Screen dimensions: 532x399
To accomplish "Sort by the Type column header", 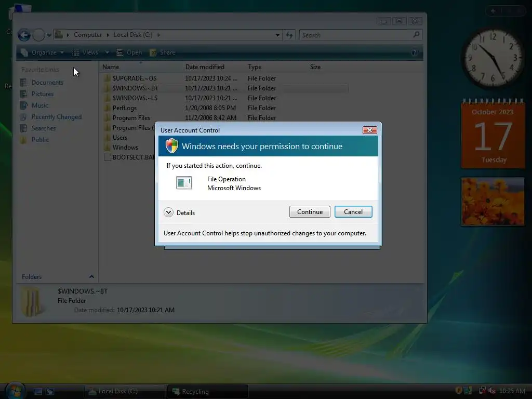I will click(275, 67).
